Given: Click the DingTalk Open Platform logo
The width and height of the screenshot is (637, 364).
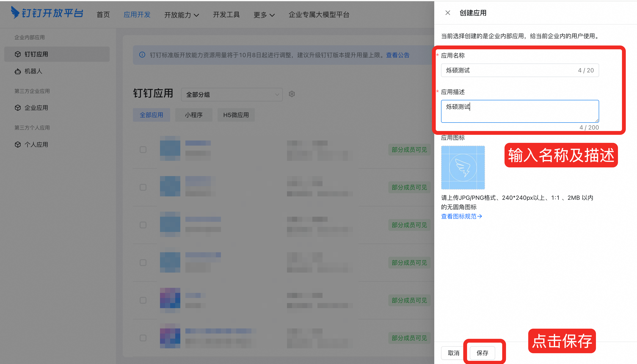Looking at the screenshot, I should [47, 13].
